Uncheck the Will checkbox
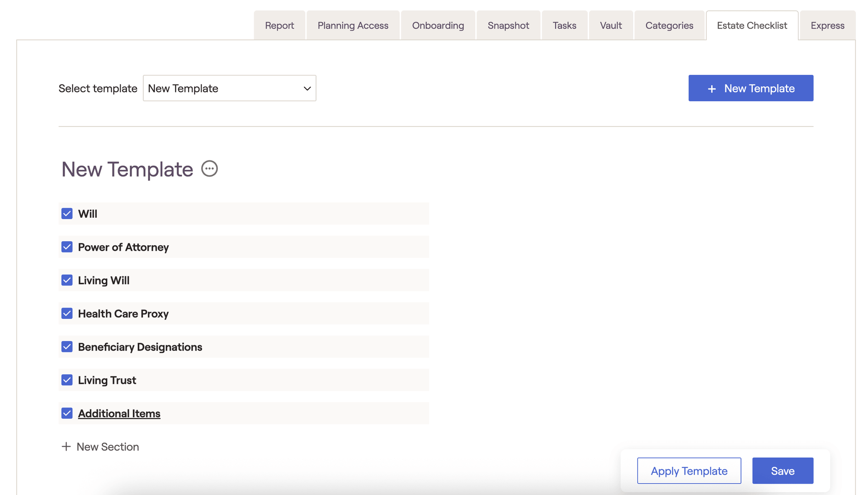868x495 pixels. tap(67, 214)
